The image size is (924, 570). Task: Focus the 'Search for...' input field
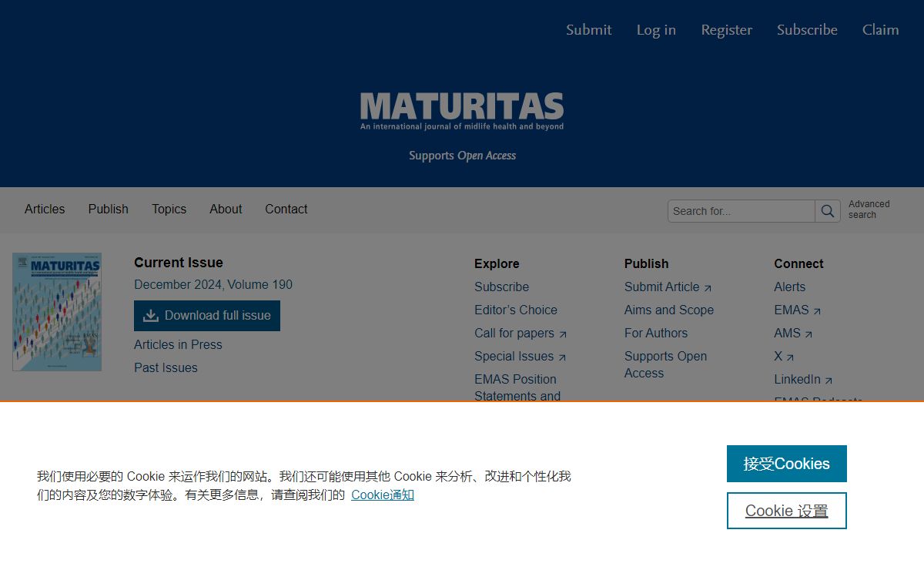[742, 211]
